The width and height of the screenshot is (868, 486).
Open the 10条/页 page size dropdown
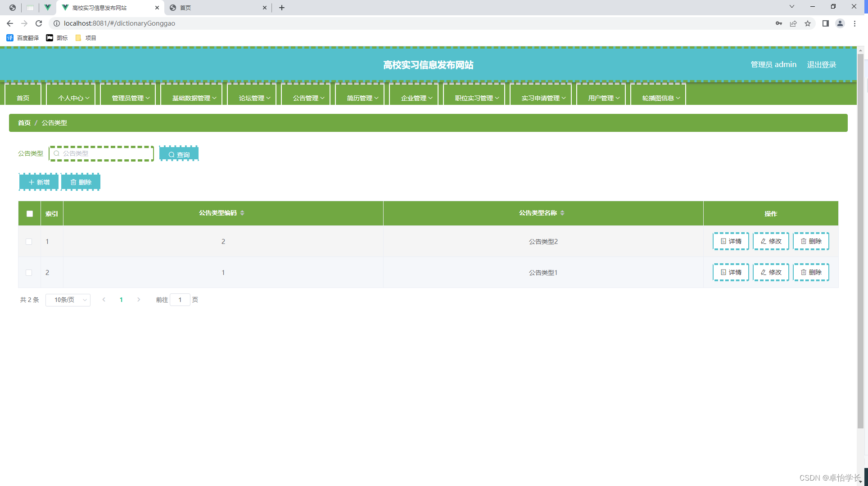click(x=68, y=300)
